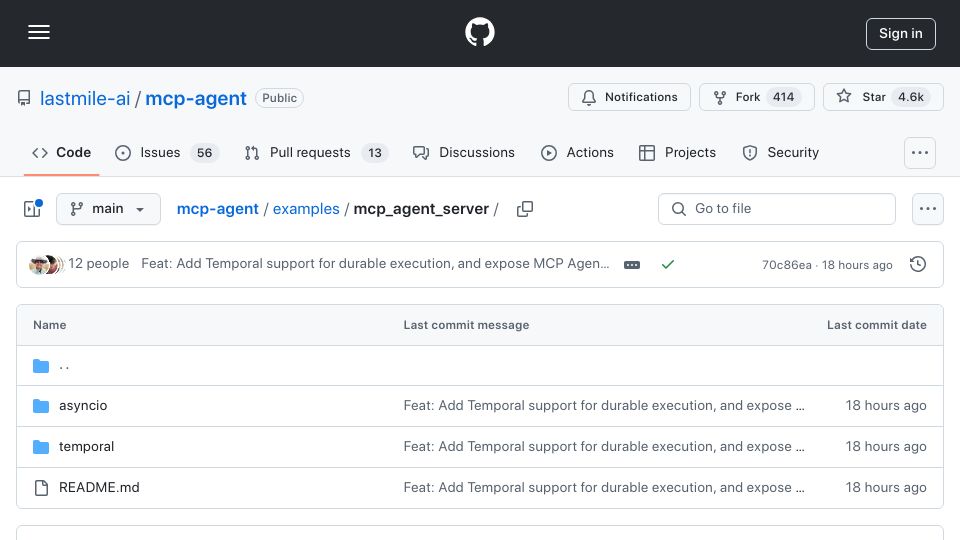Click the Fork count 414
This screenshot has height=540, width=960.
click(784, 97)
